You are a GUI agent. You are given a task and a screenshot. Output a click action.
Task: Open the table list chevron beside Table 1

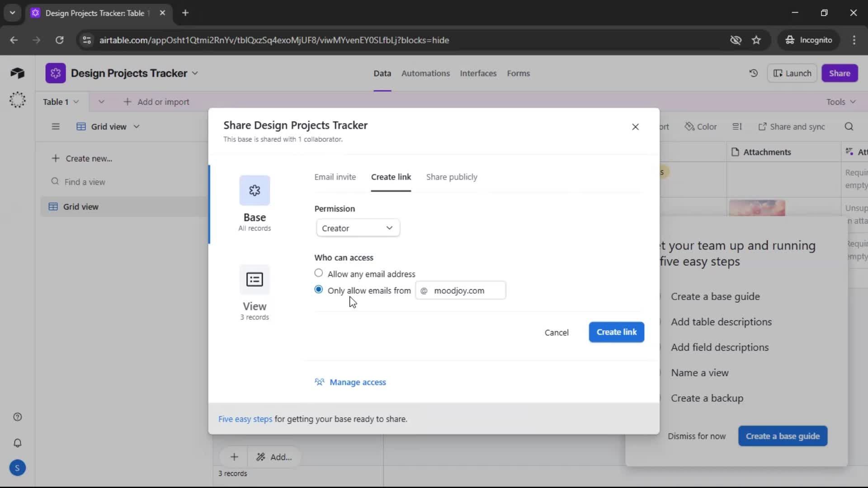click(x=101, y=102)
